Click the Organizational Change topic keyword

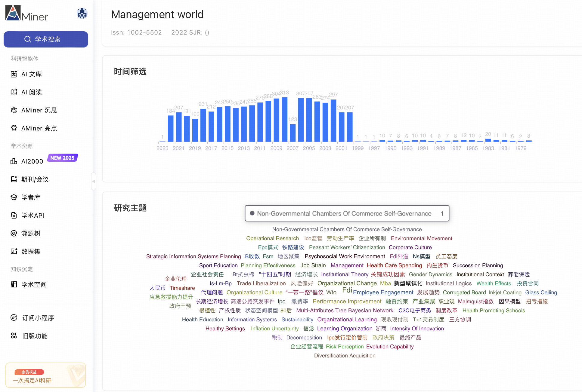pyautogui.click(x=347, y=283)
